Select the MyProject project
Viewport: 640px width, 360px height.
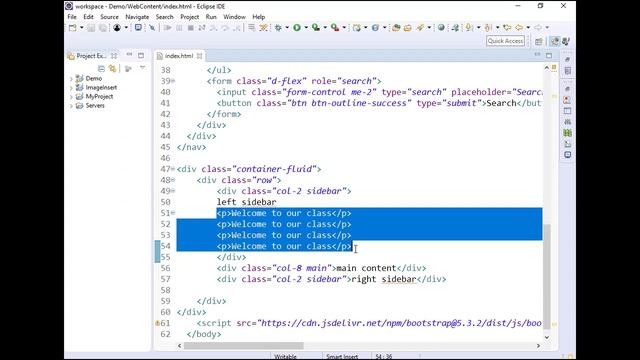[99, 97]
